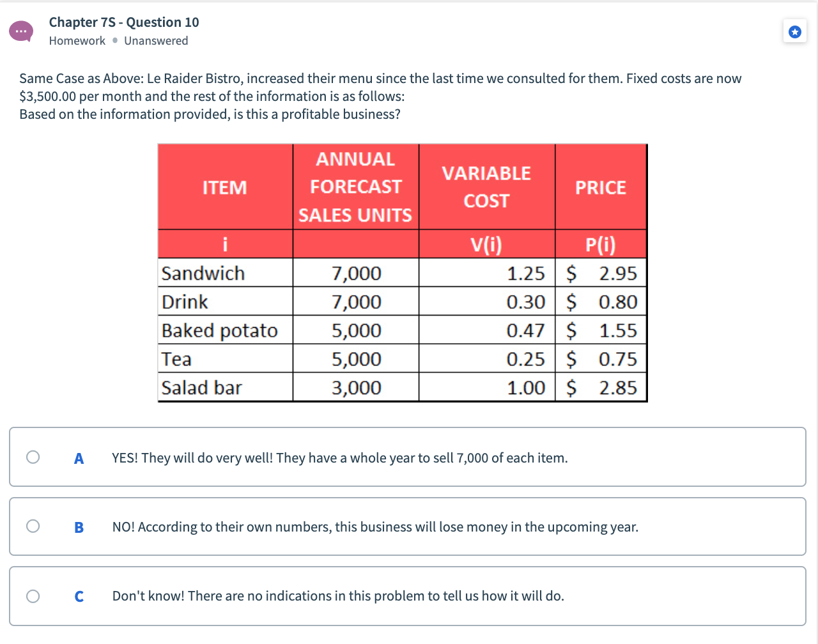Click the "Sandwich" item cell
The image size is (818, 644).
pos(226,273)
